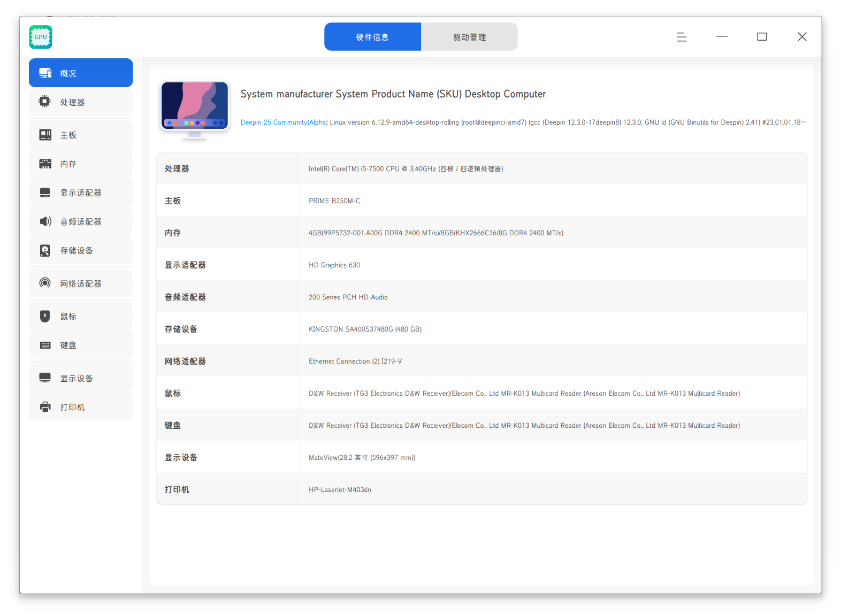Select the 4GB/8GB DDR4 memory value
The image size is (841, 616).
point(436,233)
